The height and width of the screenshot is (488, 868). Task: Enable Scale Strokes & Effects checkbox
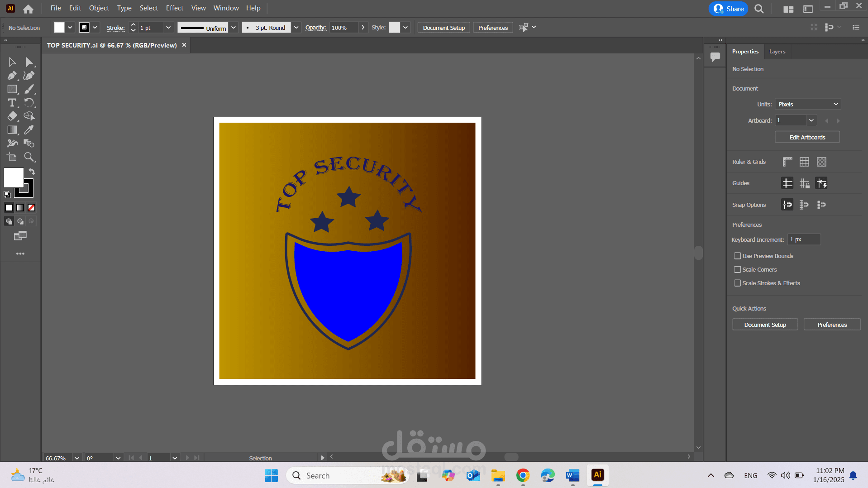(737, 283)
